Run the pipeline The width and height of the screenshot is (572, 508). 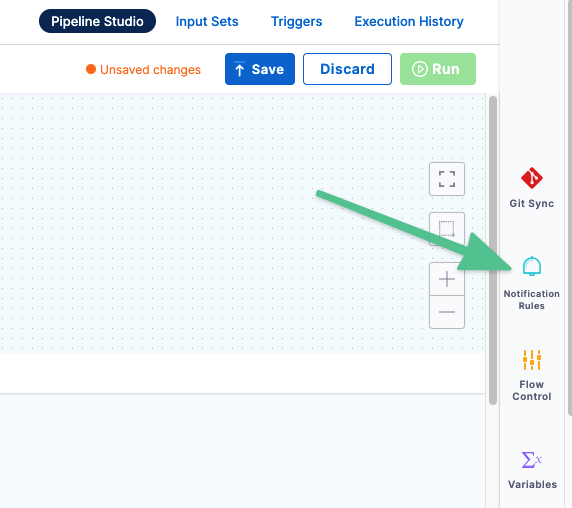click(x=438, y=69)
